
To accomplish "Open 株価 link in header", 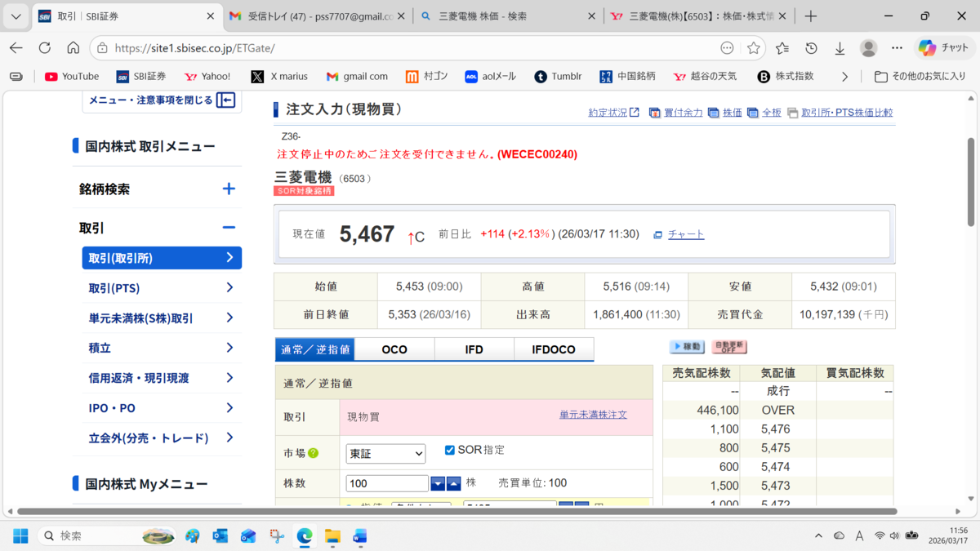I will point(732,113).
